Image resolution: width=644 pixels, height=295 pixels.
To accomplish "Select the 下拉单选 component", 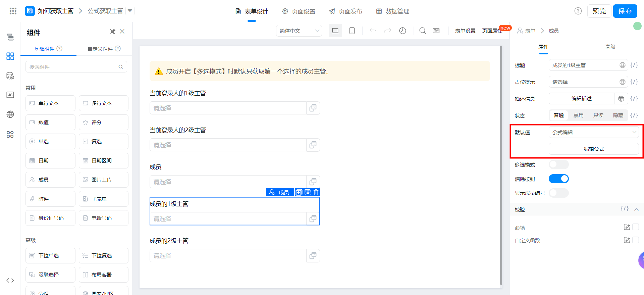I will [50, 256].
